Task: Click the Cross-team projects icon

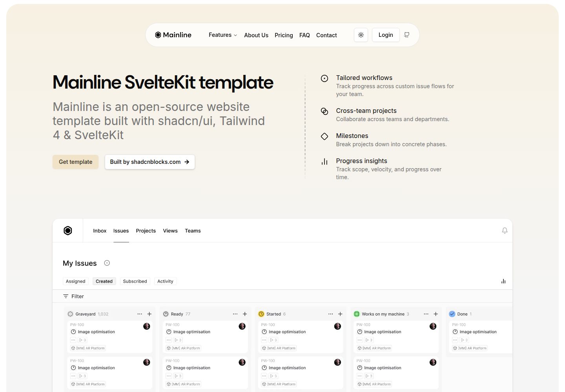Action: (324, 111)
